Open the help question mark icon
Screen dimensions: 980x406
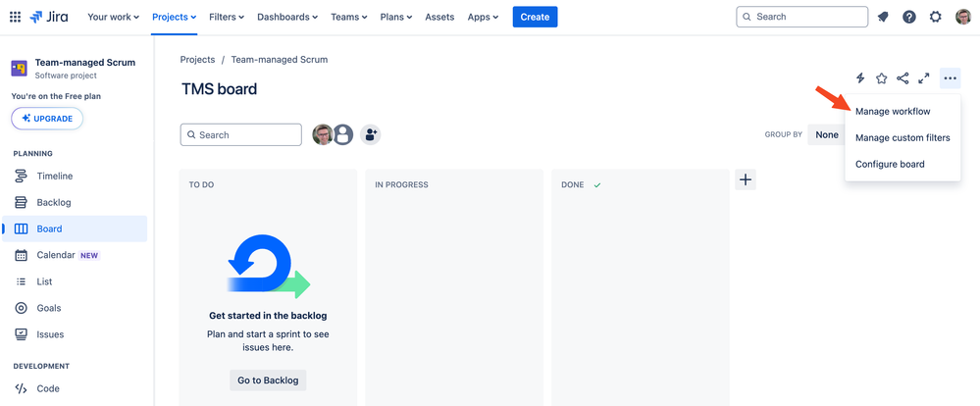[x=909, y=17]
